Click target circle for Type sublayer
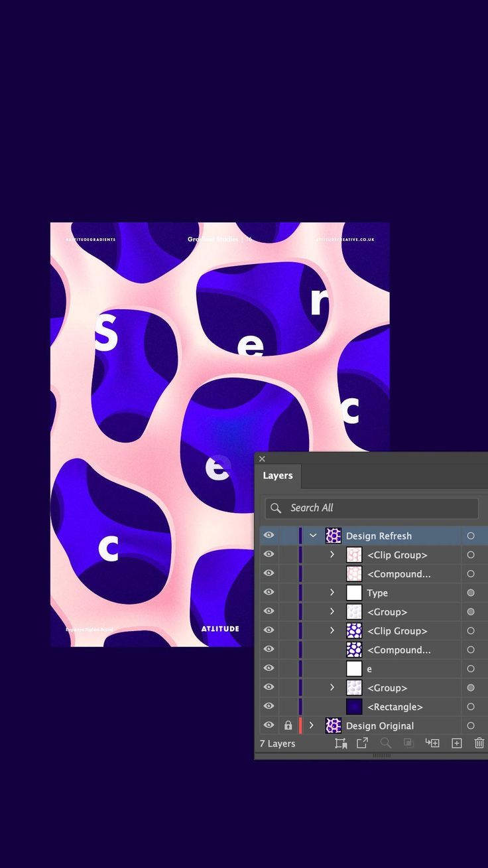The width and height of the screenshot is (488, 868). tap(471, 593)
